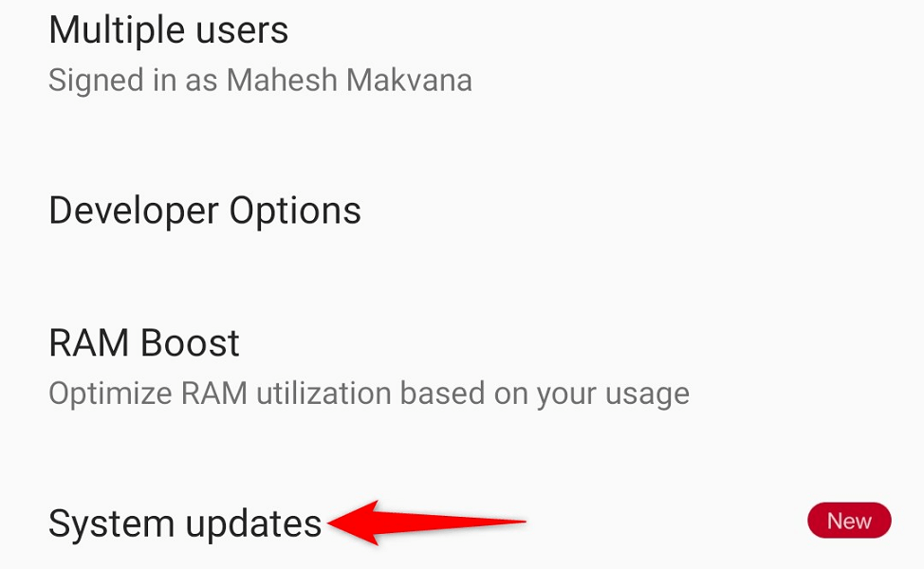Click the red New badge

(849, 520)
